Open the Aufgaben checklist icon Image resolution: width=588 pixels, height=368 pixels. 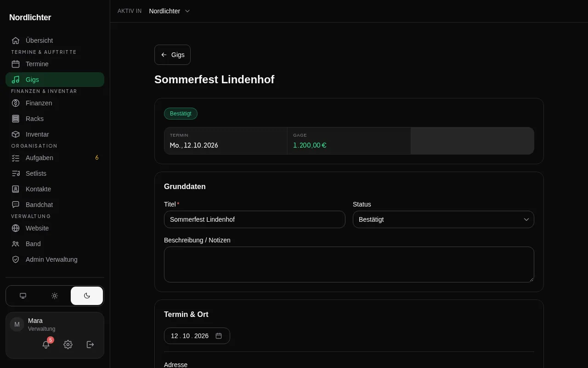(x=16, y=158)
